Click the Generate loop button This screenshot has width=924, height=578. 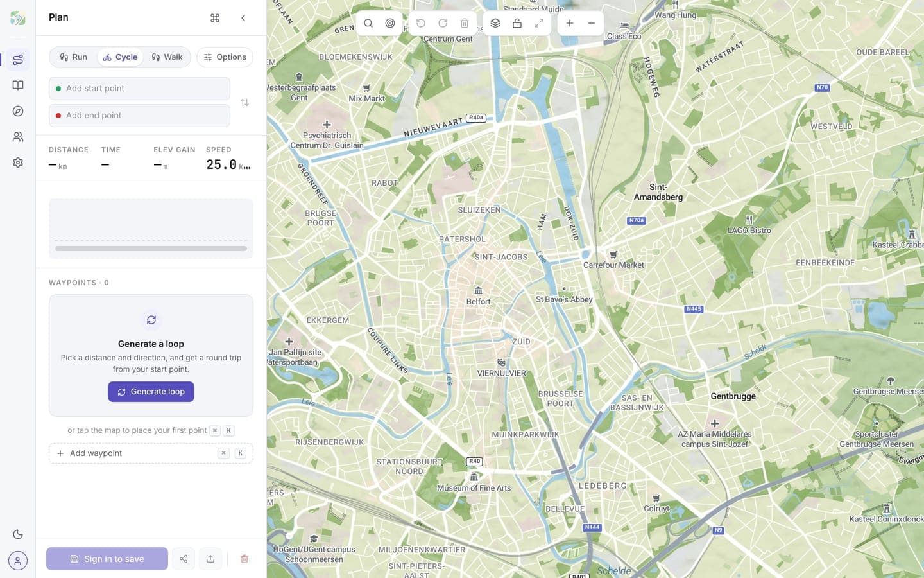coord(151,392)
